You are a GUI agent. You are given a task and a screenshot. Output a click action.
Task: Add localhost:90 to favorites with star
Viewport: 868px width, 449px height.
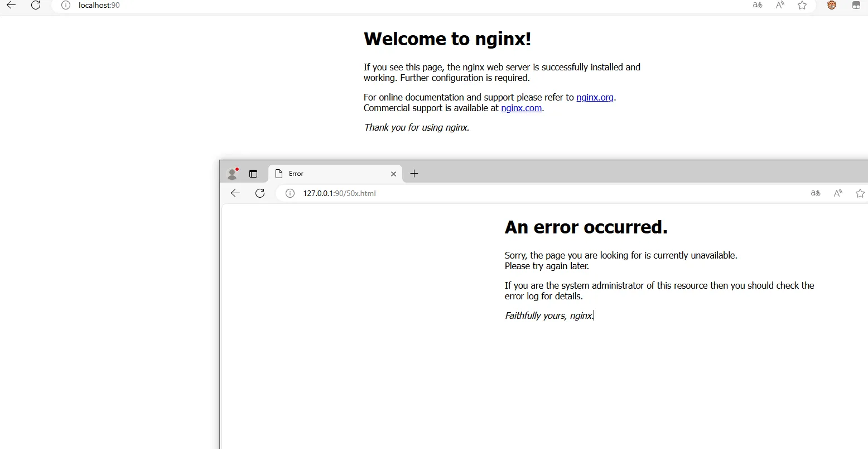802,5
